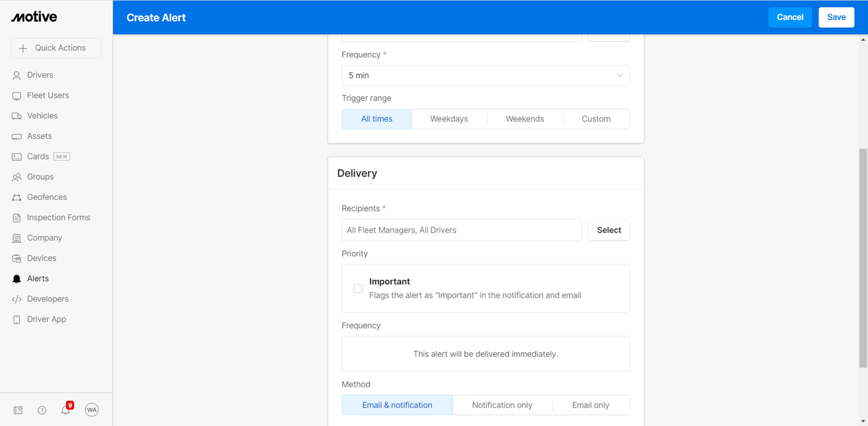Open Developers in sidebar
The width and height of the screenshot is (868, 426).
[x=47, y=299]
